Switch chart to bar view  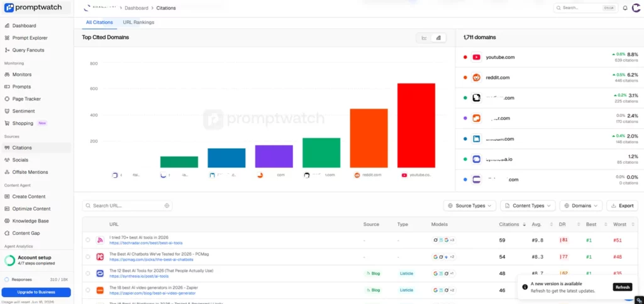click(x=438, y=38)
